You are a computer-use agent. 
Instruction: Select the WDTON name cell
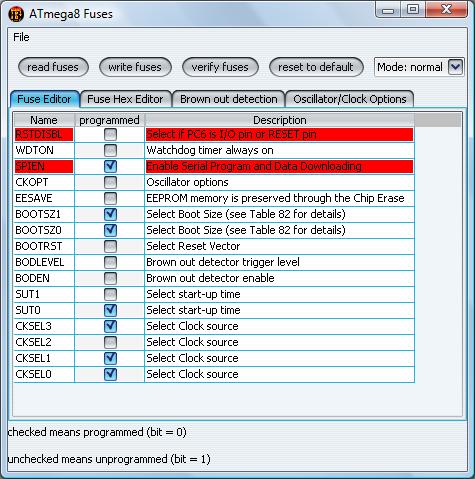pyautogui.click(x=44, y=150)
